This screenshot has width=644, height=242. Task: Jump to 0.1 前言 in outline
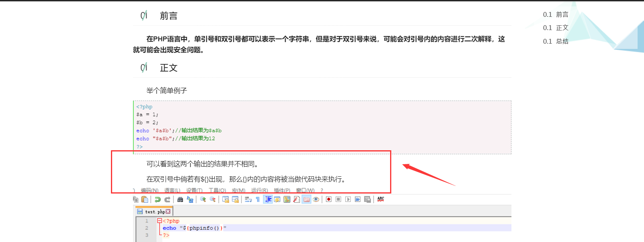click(555, 14)
